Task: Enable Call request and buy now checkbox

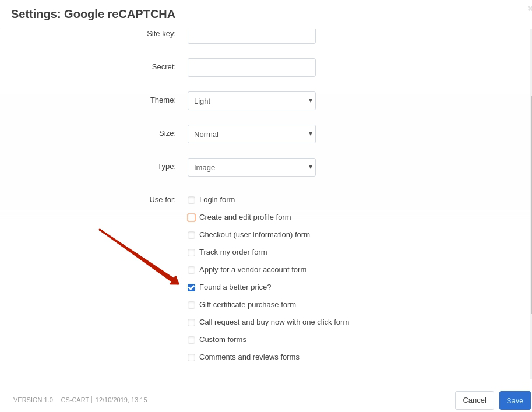Action: point(191,322)
